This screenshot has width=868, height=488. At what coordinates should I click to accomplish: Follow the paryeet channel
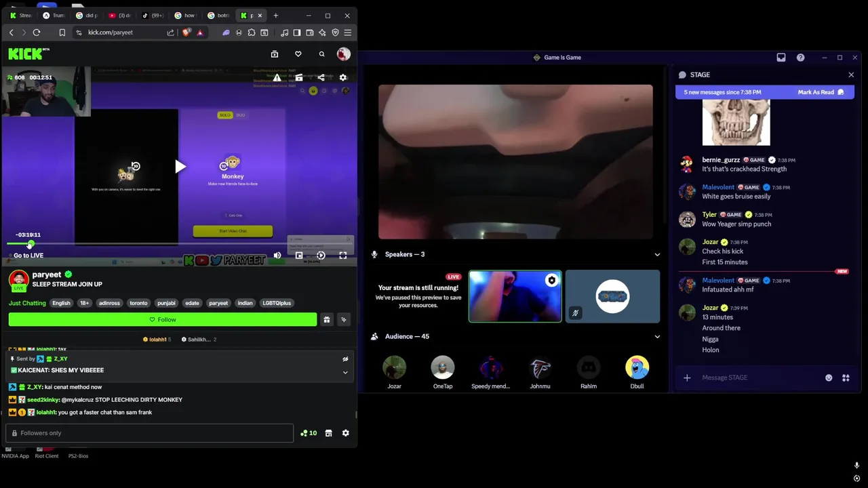pos(163,320)
